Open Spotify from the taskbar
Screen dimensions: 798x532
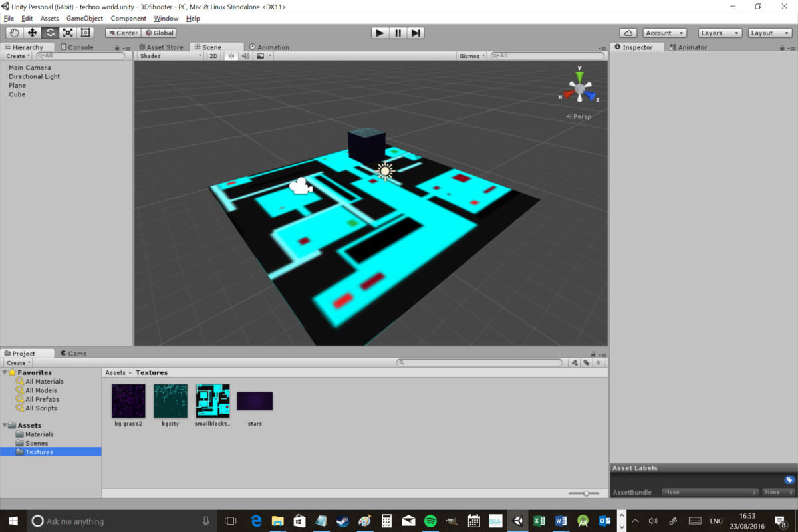click(430, 521)
